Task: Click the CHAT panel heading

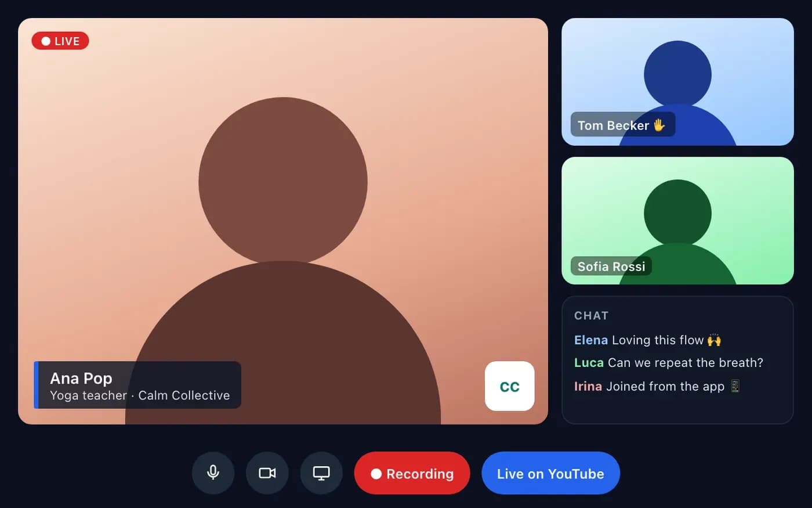Action: point(591,316)
